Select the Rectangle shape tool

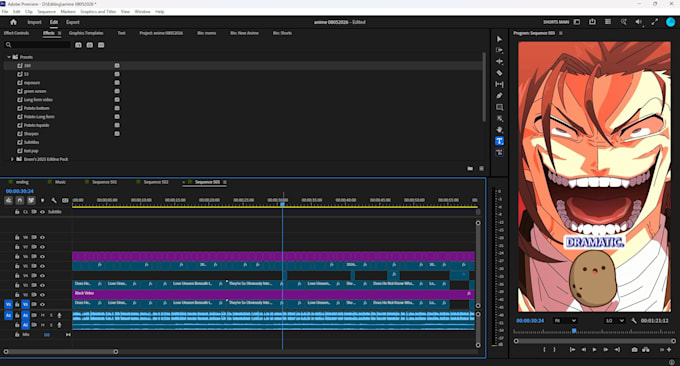coord(499,107)
